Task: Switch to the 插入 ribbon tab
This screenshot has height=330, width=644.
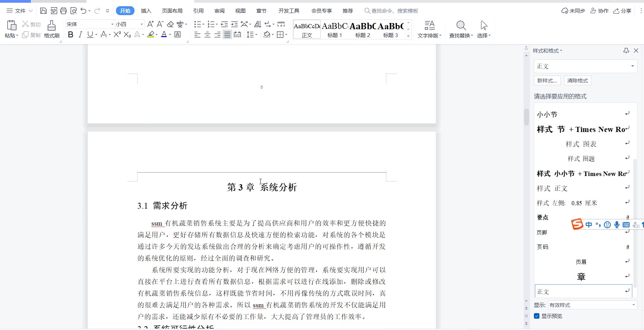Action: click(x=146, y=11)
